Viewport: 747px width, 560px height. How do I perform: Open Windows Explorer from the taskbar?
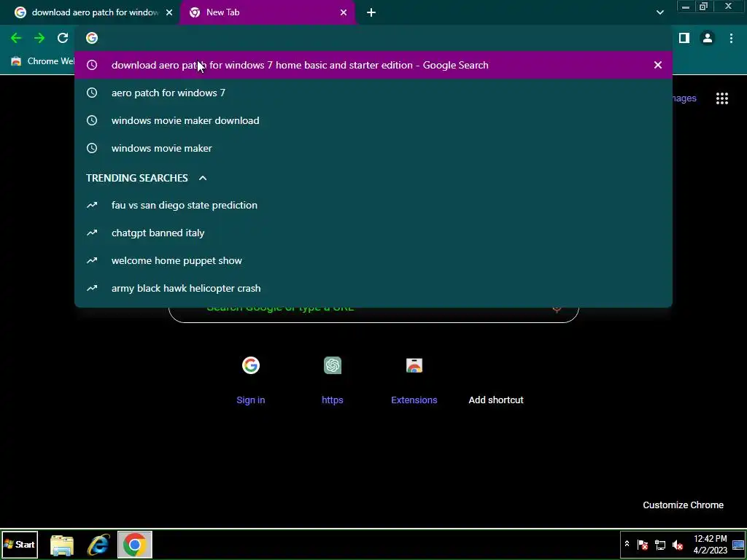click(x=62, y=545)
